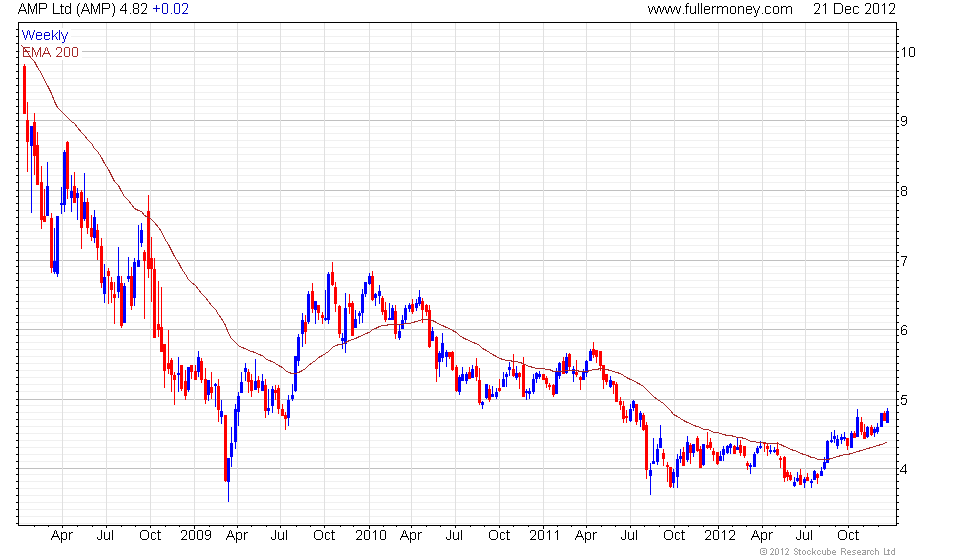Click the 'Oct' label just before 2009
The image size is (980, 560).
pyautogui.click(x=150, y=535)
